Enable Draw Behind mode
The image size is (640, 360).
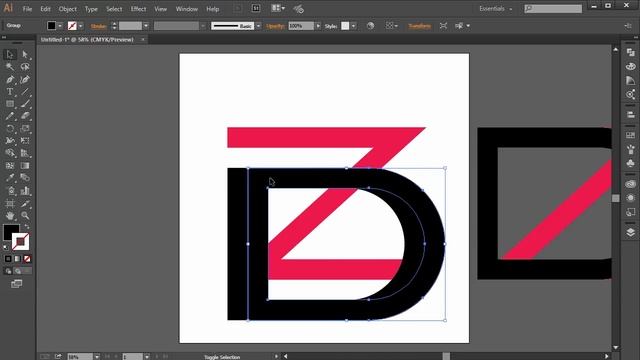point(18,271)
